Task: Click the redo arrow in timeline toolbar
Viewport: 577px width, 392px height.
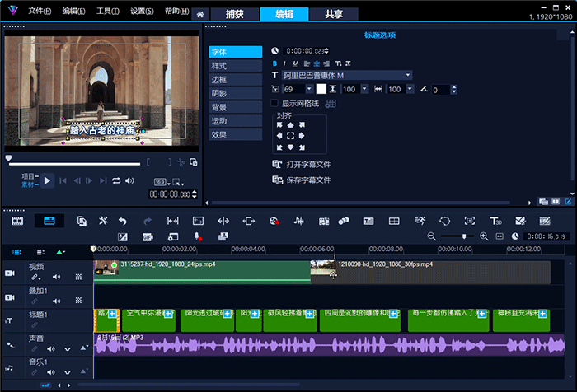Action: 148,221
